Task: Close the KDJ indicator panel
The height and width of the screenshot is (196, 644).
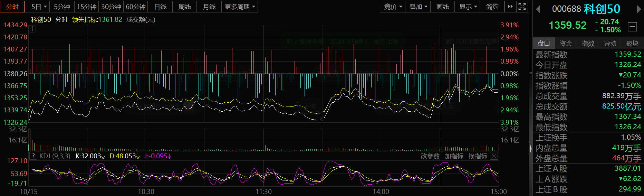Action: (494, 156)
